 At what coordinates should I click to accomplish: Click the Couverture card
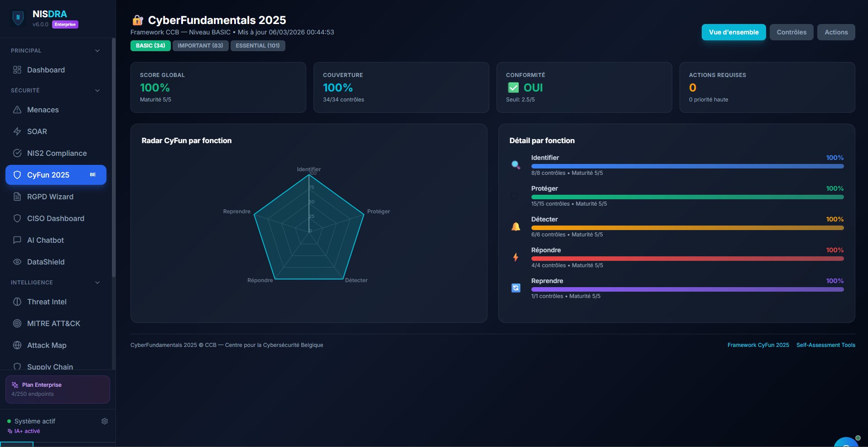[x=401, y=87]
